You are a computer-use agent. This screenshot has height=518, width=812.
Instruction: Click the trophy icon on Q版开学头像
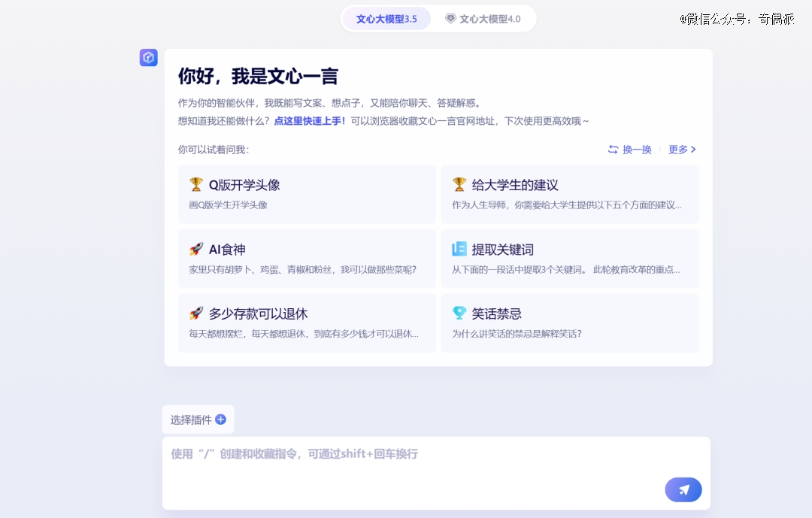[x=196, y=184]
